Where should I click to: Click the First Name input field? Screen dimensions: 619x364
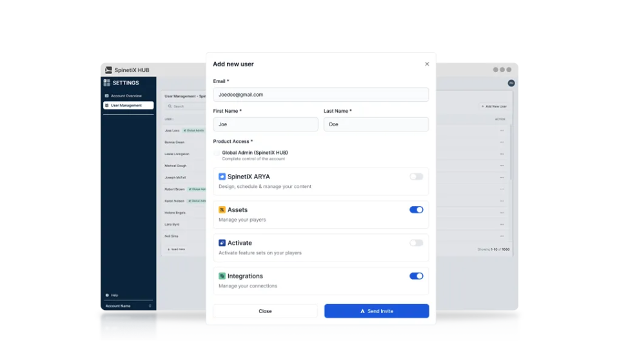click(266, 124)
